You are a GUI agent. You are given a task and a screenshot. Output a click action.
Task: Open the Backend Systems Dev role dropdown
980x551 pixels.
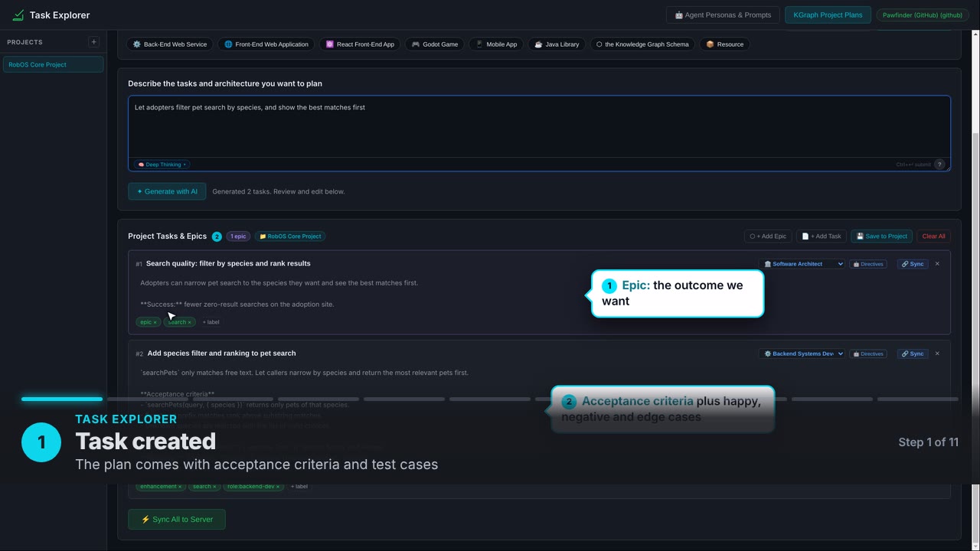(x=802, y=354)
